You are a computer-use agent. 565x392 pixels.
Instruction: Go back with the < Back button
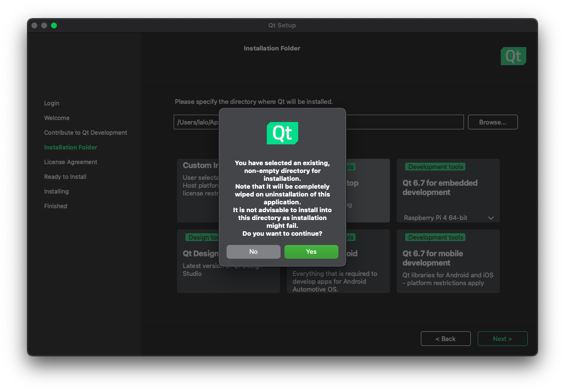(445, 339)
